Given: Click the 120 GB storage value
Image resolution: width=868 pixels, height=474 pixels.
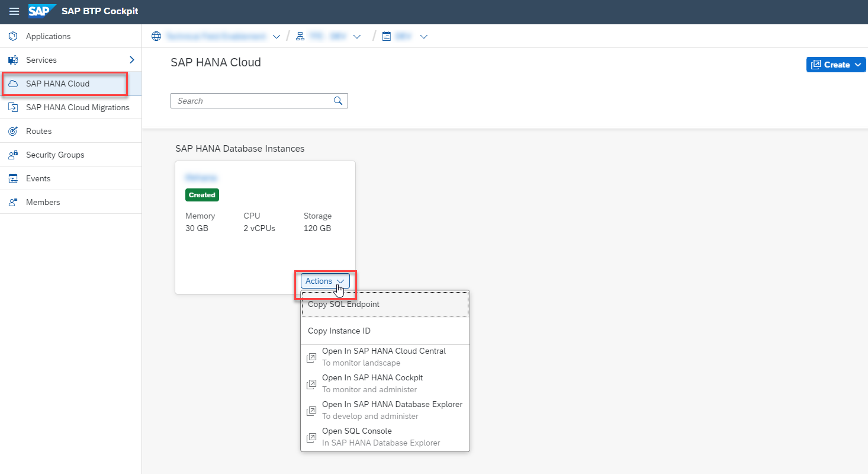Looking at the screenshot, I should tap(317, 228).
